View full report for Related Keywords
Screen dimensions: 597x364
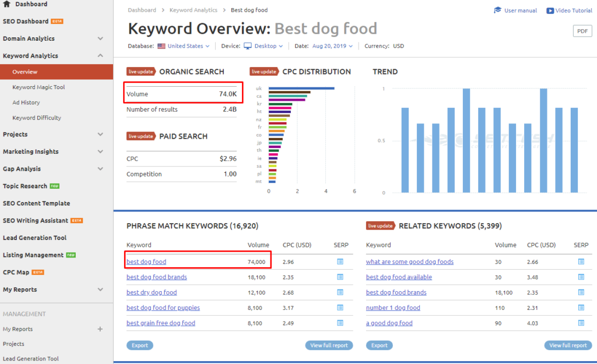(x=567, y=345)
